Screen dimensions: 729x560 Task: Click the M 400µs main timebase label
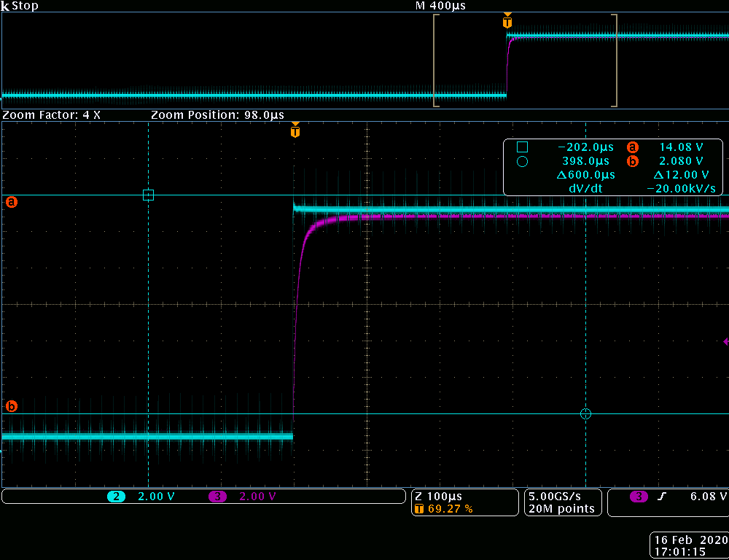pyautogui.click(x=440, y=6)
